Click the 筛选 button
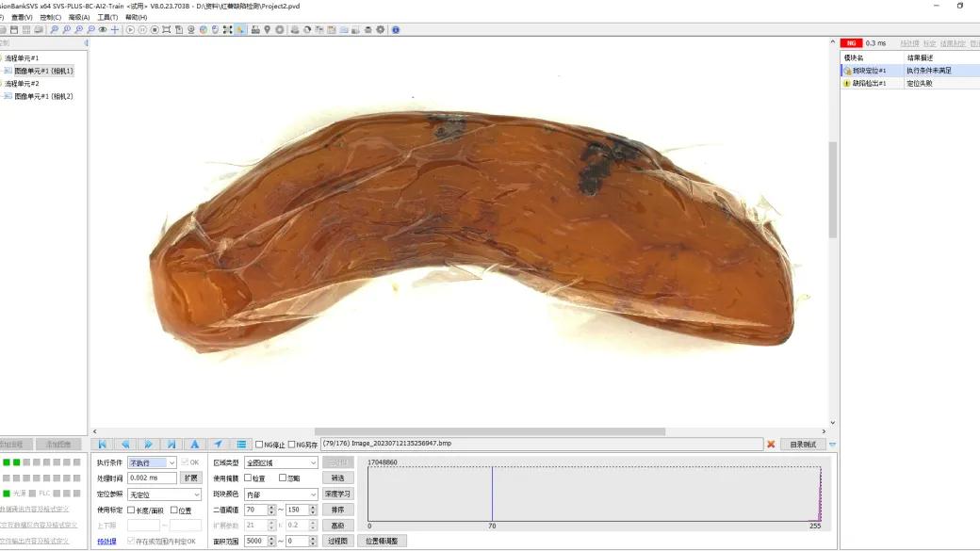Screen dimensions: 980x551 pos(338,478)
